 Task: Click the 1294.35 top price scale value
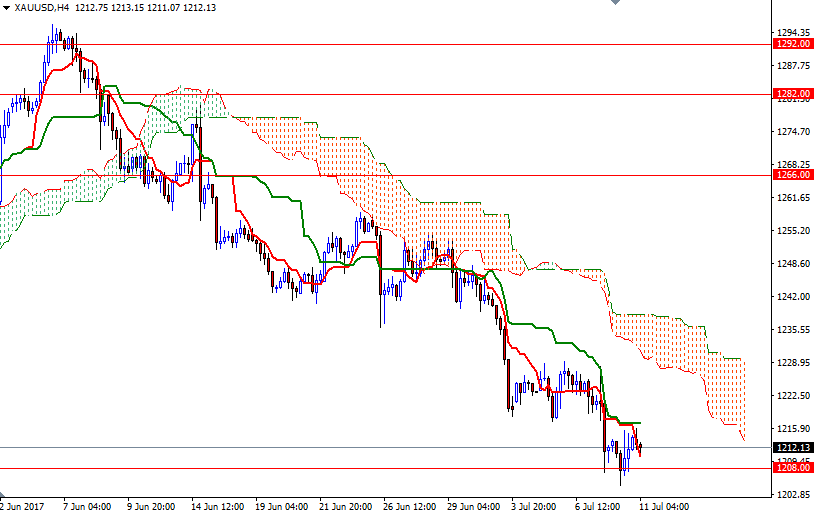pos(793,33)
